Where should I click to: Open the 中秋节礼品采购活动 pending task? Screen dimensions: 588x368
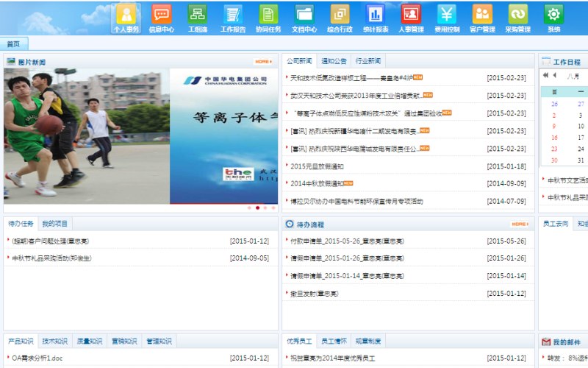[x=51, y=258]
